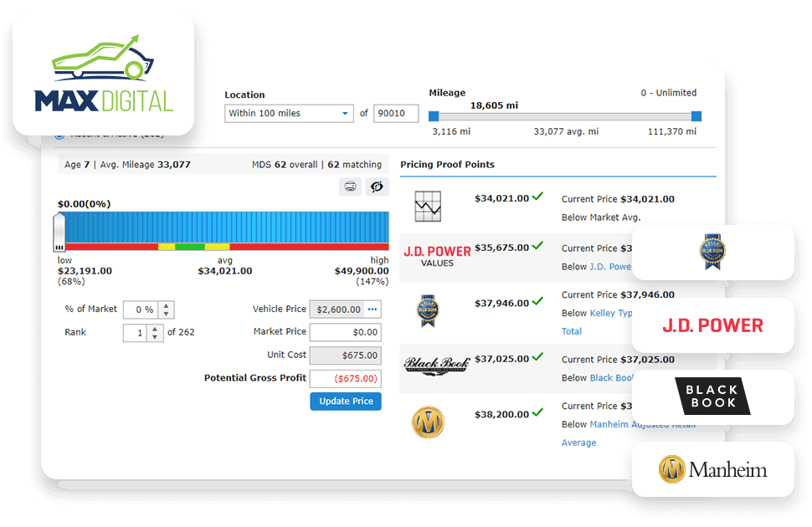Click the gold Manheim icon beside $38,200.00

pos(428,422)
